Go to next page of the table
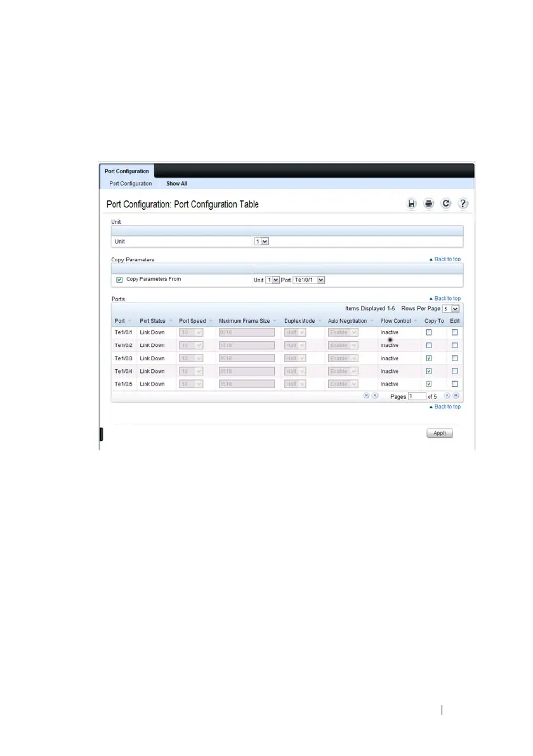This screenshot has width=533, height=756. [447, 396]
